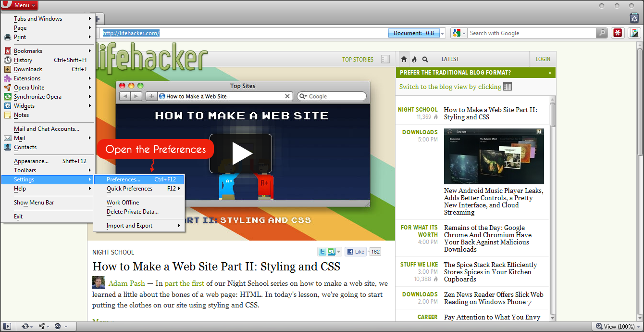
Task: Open Mail and Chat Accounts
Action: 47,129
